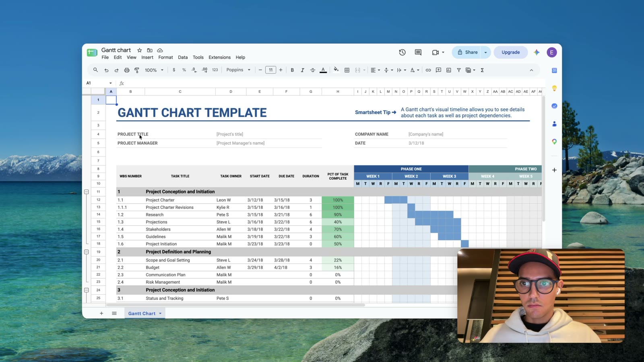Open the File menu
Viewport: 644px width, 362px height.
click(x=105, y=58)
